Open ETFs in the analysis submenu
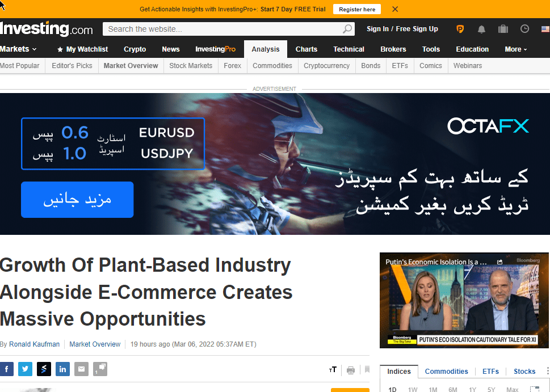This screenshot has height=392, width=550. pos(400,66)
